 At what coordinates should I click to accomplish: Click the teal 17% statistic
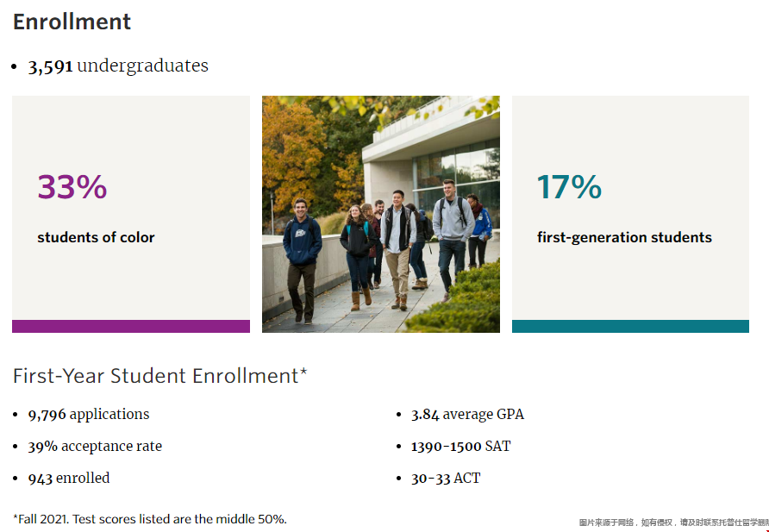(x=569, y=187)
